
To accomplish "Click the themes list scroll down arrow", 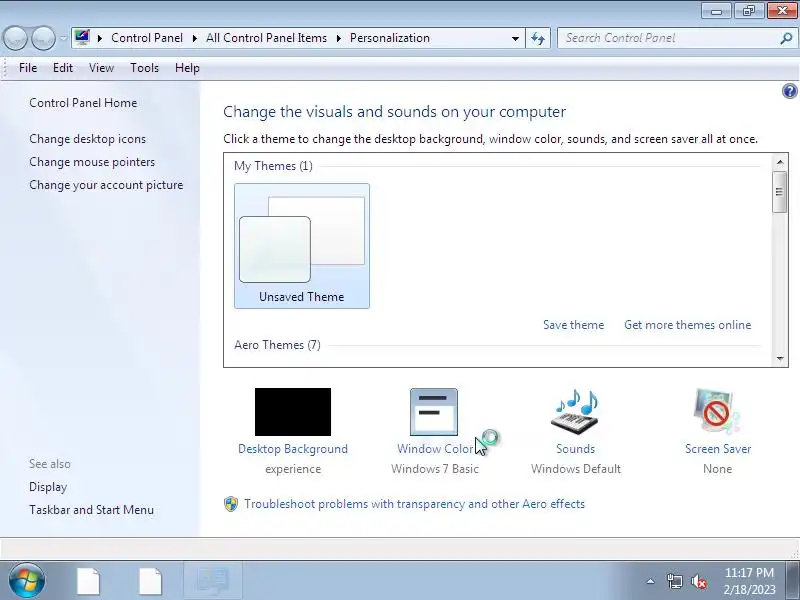I will [780, 358].
